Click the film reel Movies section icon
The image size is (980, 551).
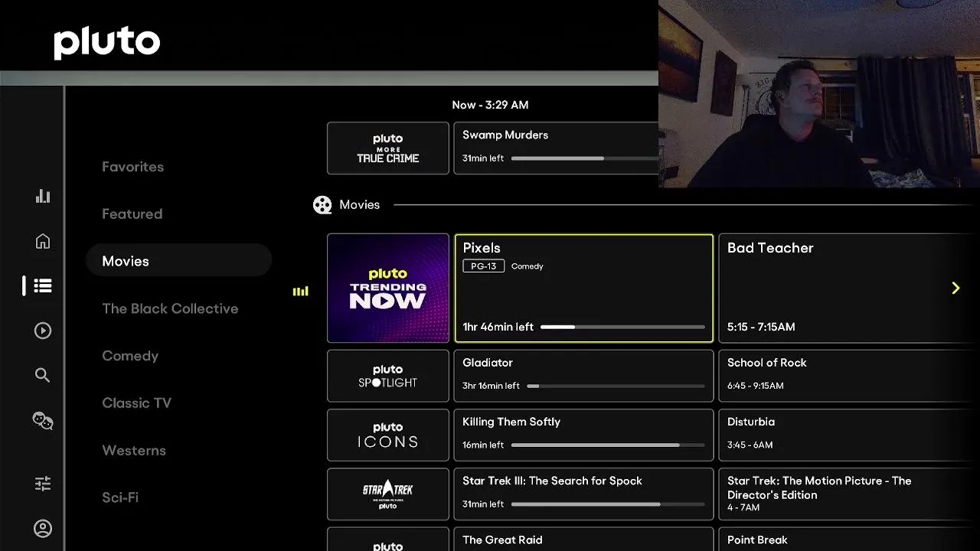pos(322,204)
